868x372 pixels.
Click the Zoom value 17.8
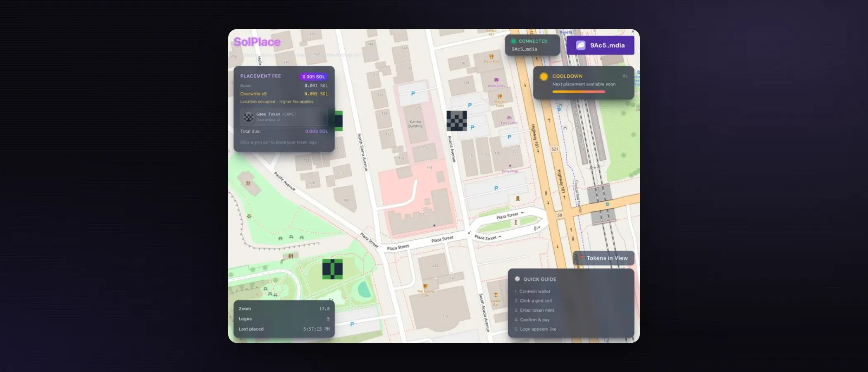pos(324,309)
